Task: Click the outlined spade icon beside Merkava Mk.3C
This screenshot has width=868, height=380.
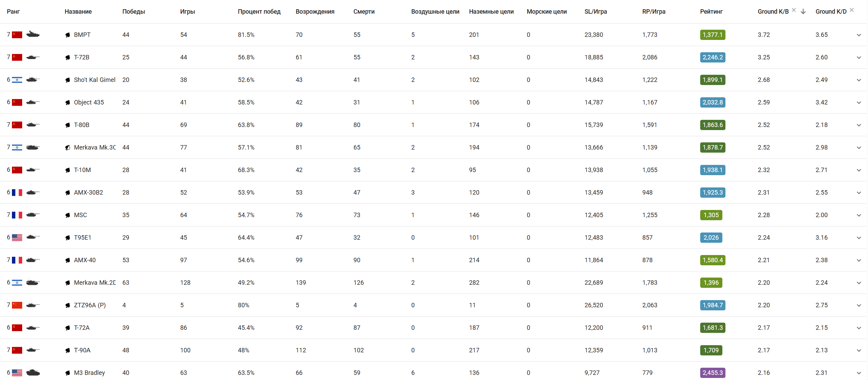Action: click(x=68, y=147)
